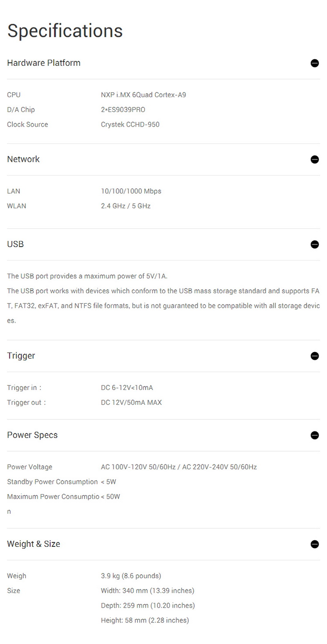Collapse USB section using minus icon
Screen dimensions: 327x644
tap(314, 245)
